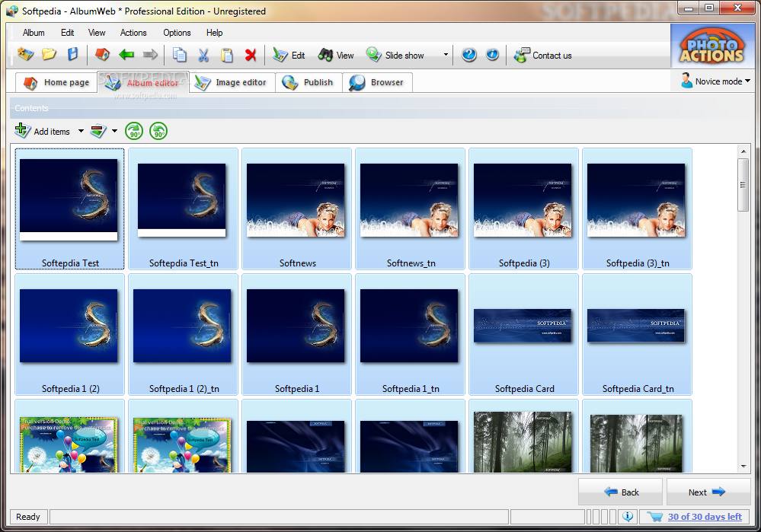Click the New album toolbar icon

click(25, 54)
